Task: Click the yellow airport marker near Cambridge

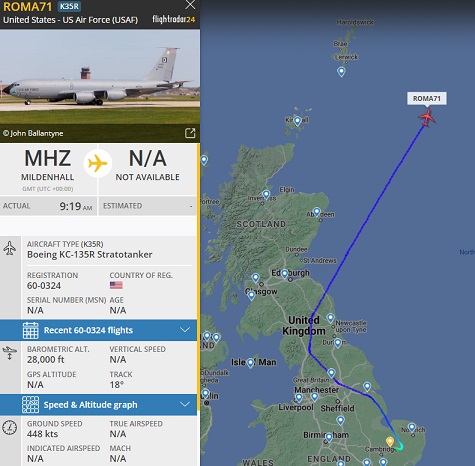Action: pyautogui.click(x=390, y=441)
